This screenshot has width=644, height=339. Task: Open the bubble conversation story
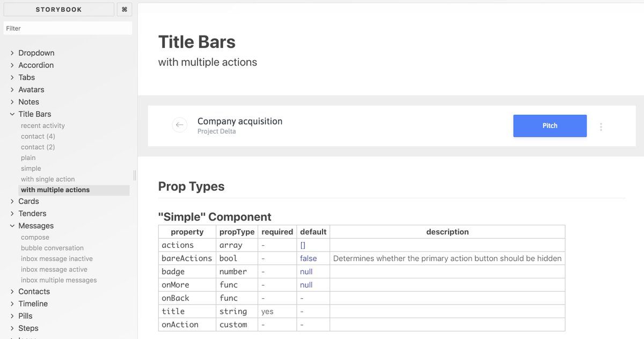(x=52, y=248)
